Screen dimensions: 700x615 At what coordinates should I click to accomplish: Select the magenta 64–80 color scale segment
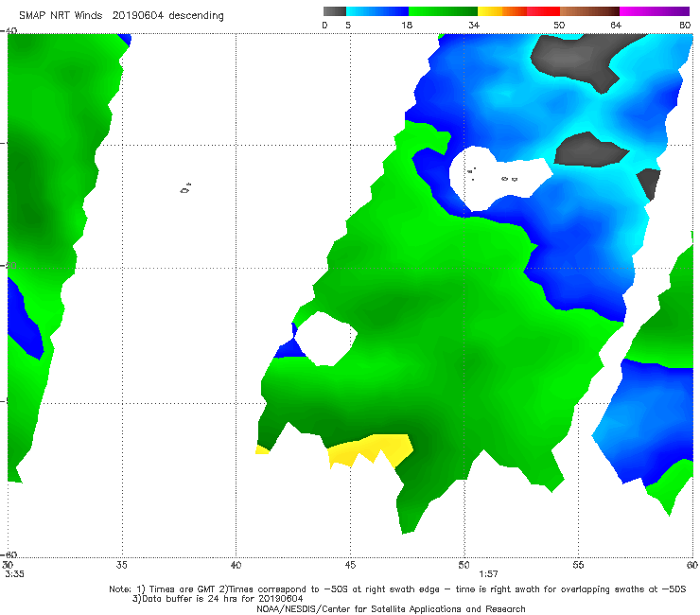(655, 11)
